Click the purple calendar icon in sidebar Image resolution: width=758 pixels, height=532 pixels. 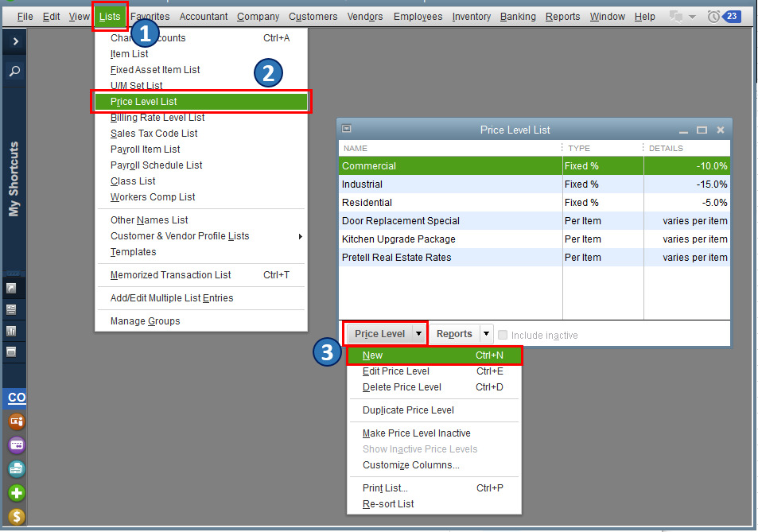coord(17,445)
